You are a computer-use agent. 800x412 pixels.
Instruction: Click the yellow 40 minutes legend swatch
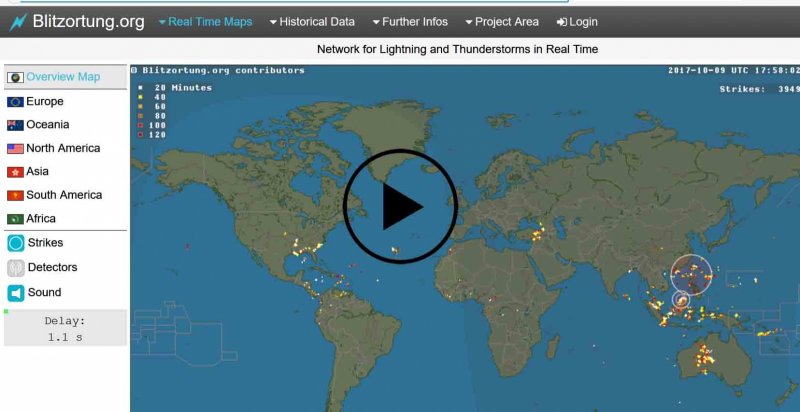(x=140, y=97)
